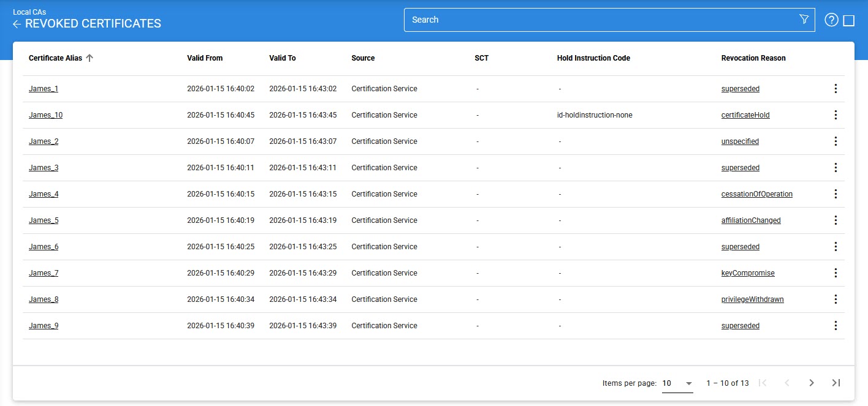This screenshot has width=868, height=406.
Task: Open the help question mark icon
Action: point(831,20)
